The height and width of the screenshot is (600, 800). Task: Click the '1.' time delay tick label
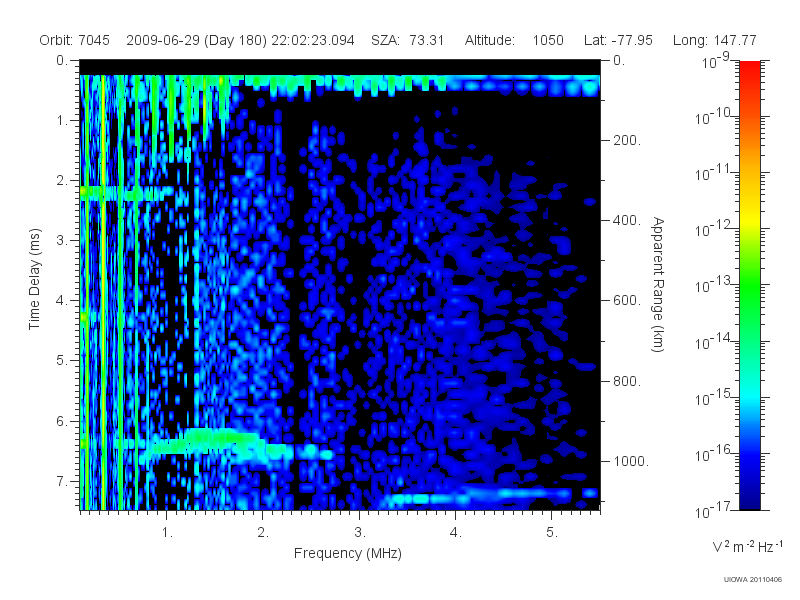coord(62,120)
